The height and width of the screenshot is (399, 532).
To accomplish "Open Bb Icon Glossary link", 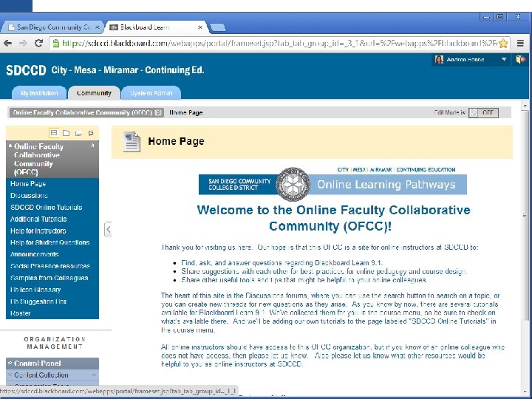I will tap(35, 290).
